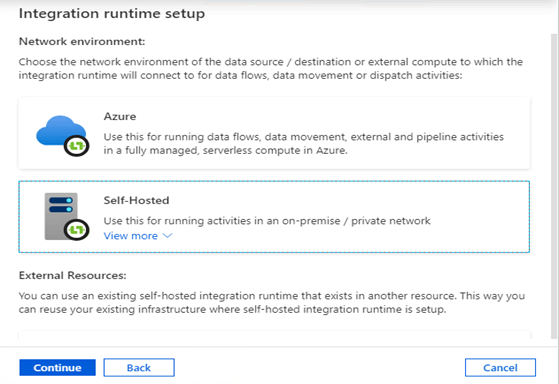The image size is (559, 384).
Task: Click the vertical scrollbar on the right
Action: pyautogui.click(x=554, y=185)
